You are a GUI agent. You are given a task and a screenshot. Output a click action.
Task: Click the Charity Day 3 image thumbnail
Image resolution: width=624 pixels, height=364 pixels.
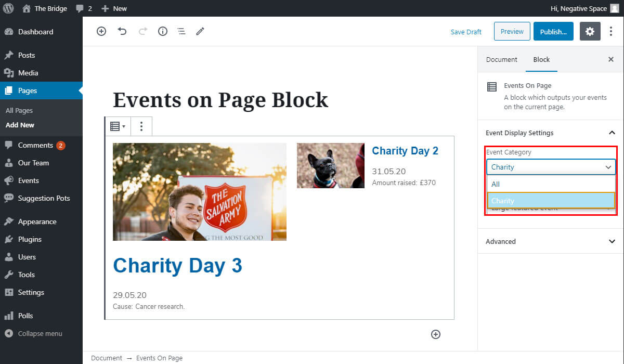point(200,192)
